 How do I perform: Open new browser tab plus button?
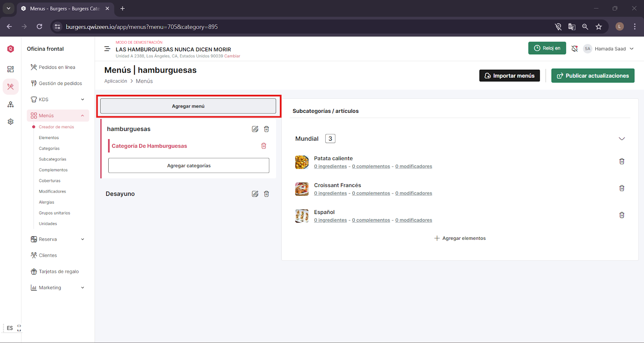123,8
